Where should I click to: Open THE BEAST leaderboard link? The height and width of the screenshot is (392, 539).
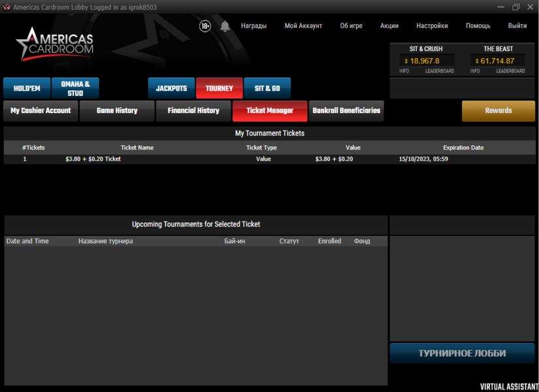(510, 71)
